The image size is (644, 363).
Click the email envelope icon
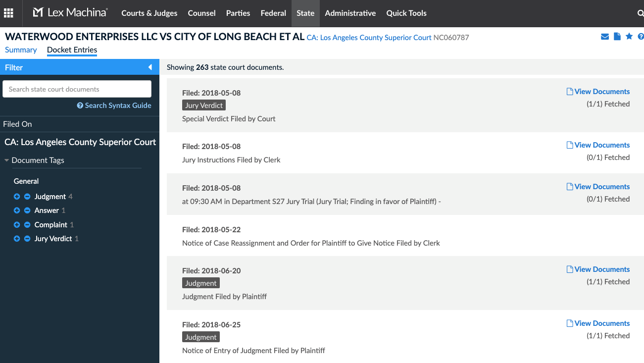(605, 37)
